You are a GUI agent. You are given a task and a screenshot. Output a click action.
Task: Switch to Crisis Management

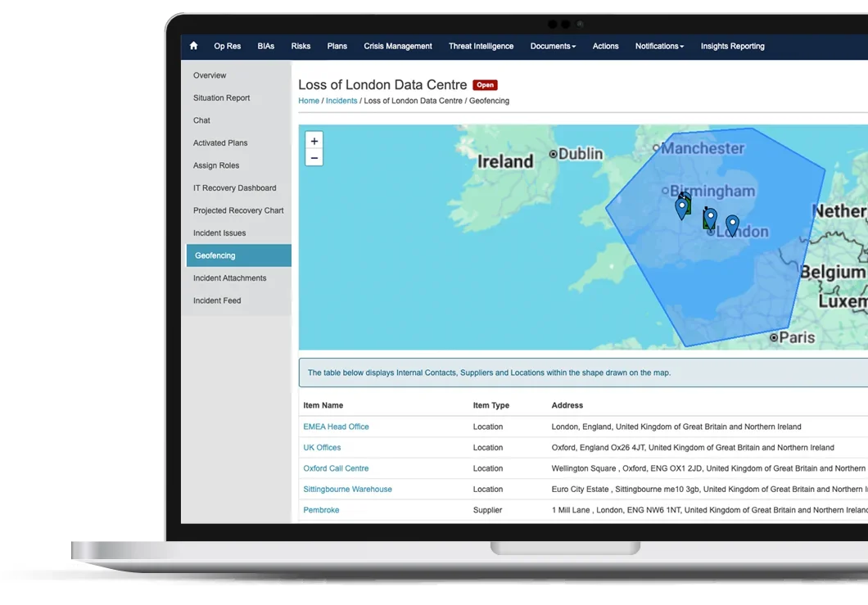[398, 46]
